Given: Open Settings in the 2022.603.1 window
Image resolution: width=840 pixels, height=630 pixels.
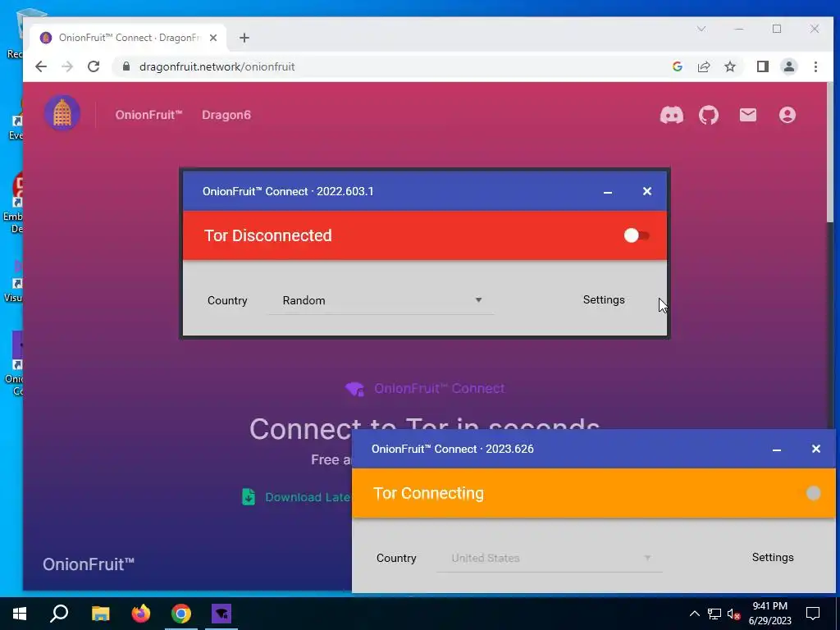Looking at the screenshot, I should (604, 299).
